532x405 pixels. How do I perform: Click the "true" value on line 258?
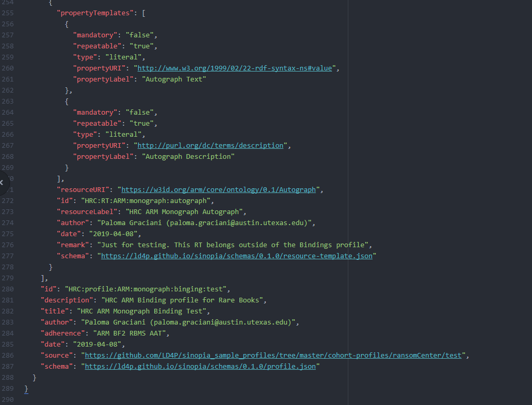coord(142,46)
